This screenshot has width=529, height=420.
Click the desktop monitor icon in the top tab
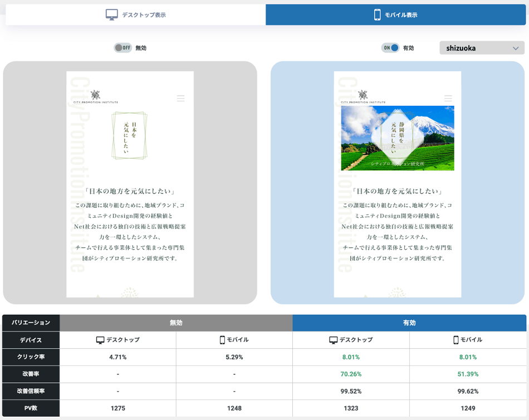click(x=112, y=15)
